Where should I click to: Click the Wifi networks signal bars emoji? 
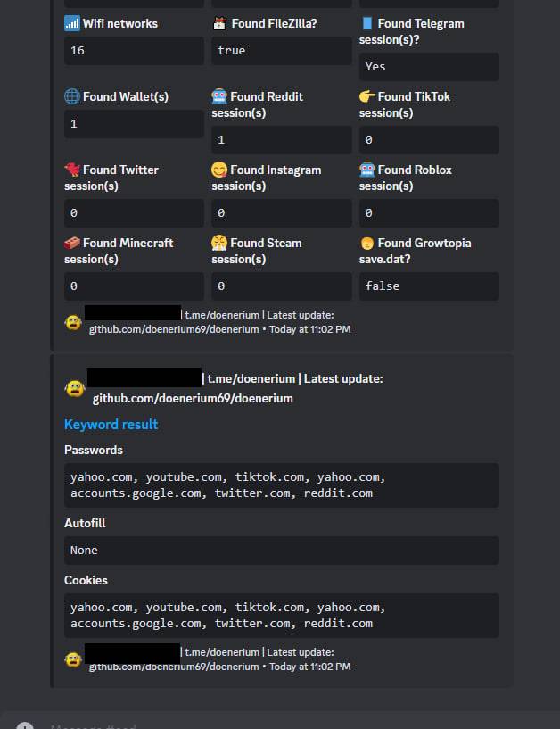(72, 23)
